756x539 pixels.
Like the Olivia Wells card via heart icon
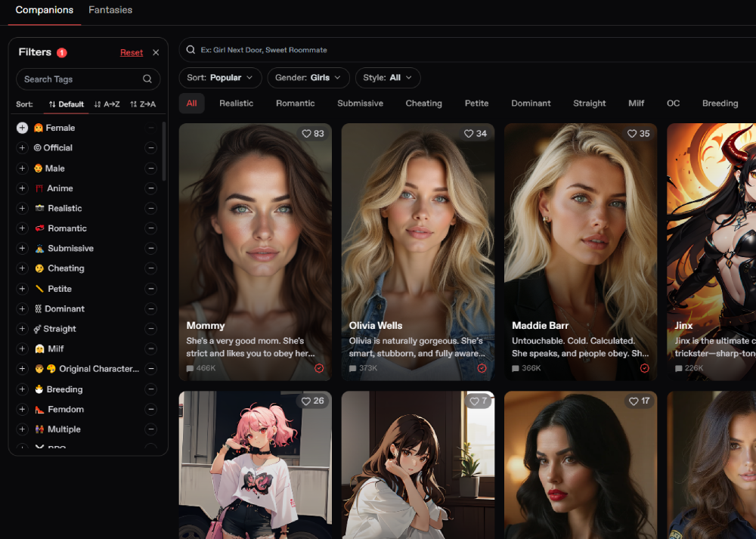pos(469,134)
